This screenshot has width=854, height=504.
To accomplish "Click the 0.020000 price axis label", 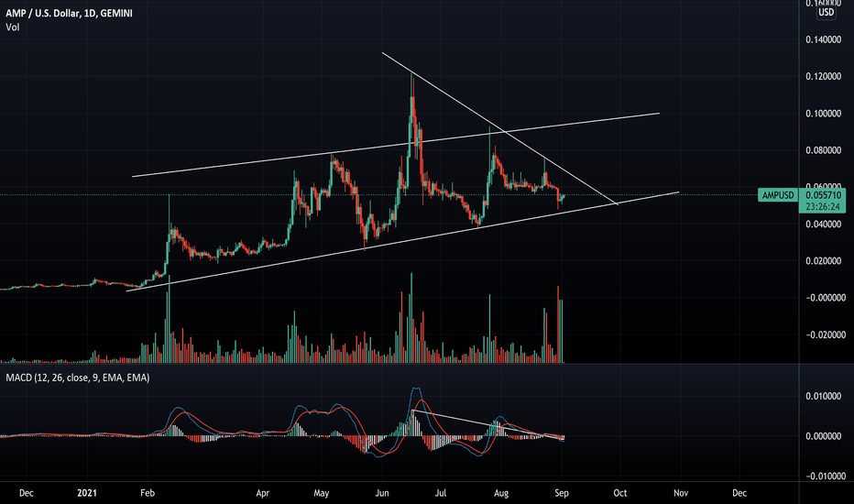I will point(823,260).
